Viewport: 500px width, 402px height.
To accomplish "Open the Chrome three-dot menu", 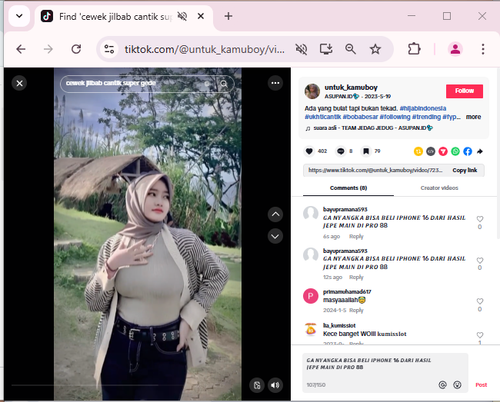I will point(483,49).
